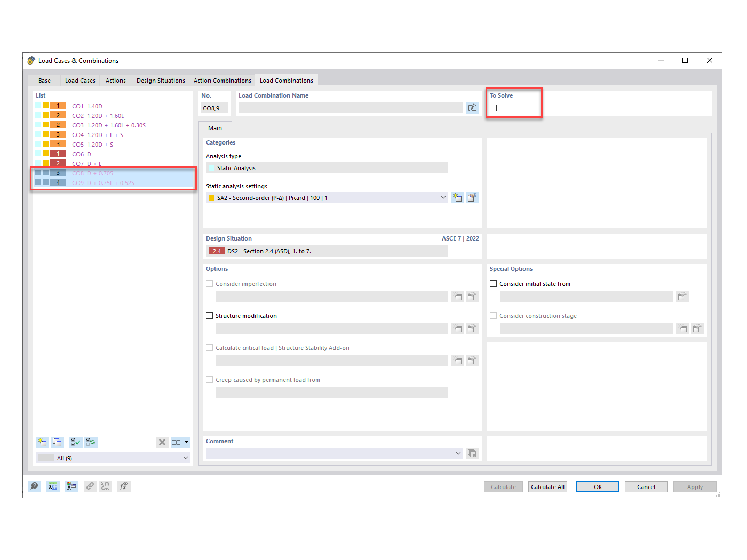Click the red 2.4 design situation badge
Viewport: 747px width, 560px height.
pyautogui.click(x=217, y=251)
